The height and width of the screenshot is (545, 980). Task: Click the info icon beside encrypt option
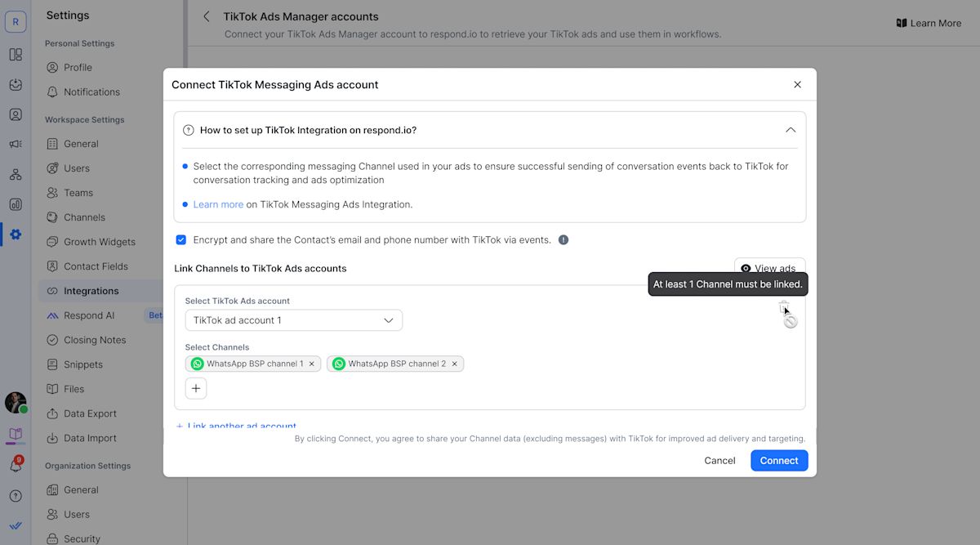coord(563,240)
